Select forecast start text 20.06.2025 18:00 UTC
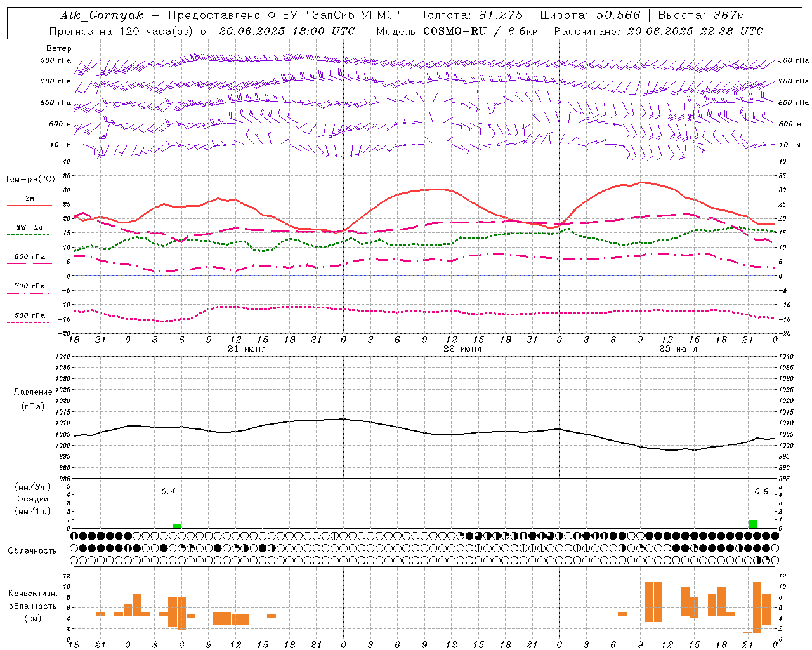Screen dimensions: 812x650 pyautogui.click(x=286, y=31)
